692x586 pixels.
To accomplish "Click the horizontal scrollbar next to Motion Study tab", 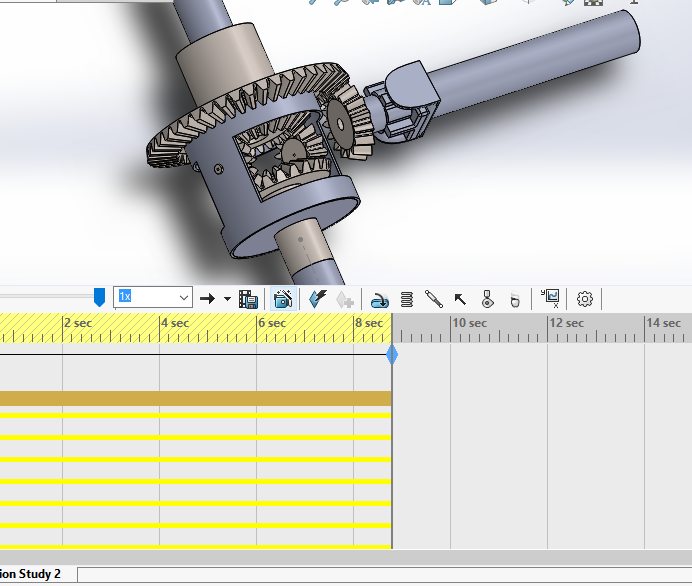I will [384, 575].
